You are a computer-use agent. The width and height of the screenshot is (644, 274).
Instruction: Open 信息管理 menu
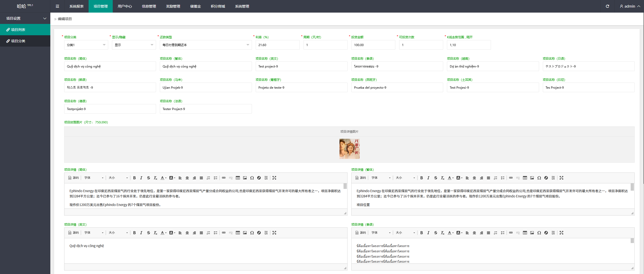pos(149,6)
